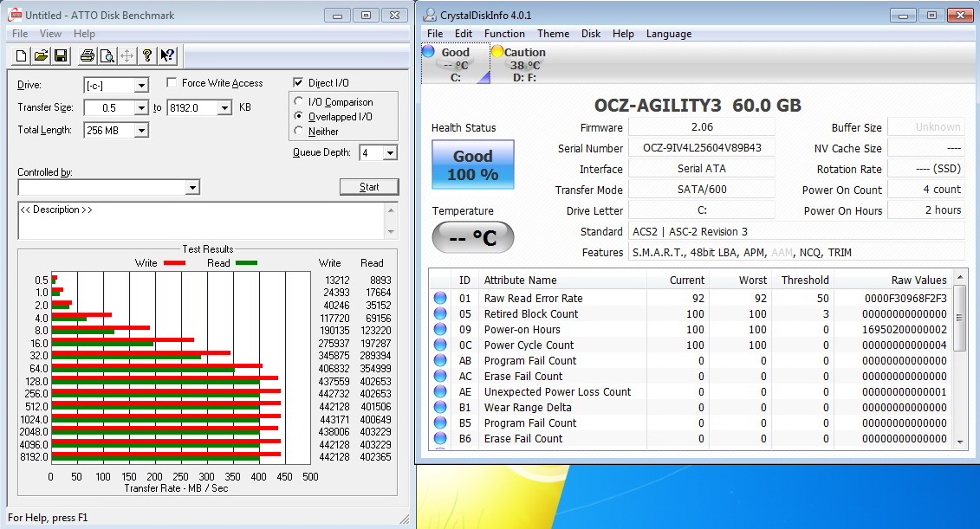Open the Controlled by dropdown
Viewport: 980px width, 529px height.
point(192,187)
